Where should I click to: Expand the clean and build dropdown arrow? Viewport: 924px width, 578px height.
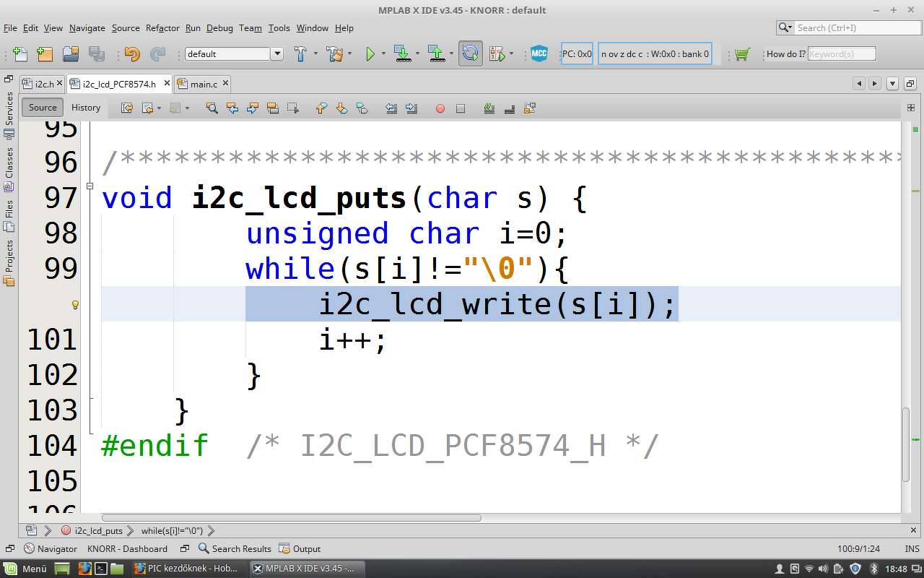click(350, 53)
